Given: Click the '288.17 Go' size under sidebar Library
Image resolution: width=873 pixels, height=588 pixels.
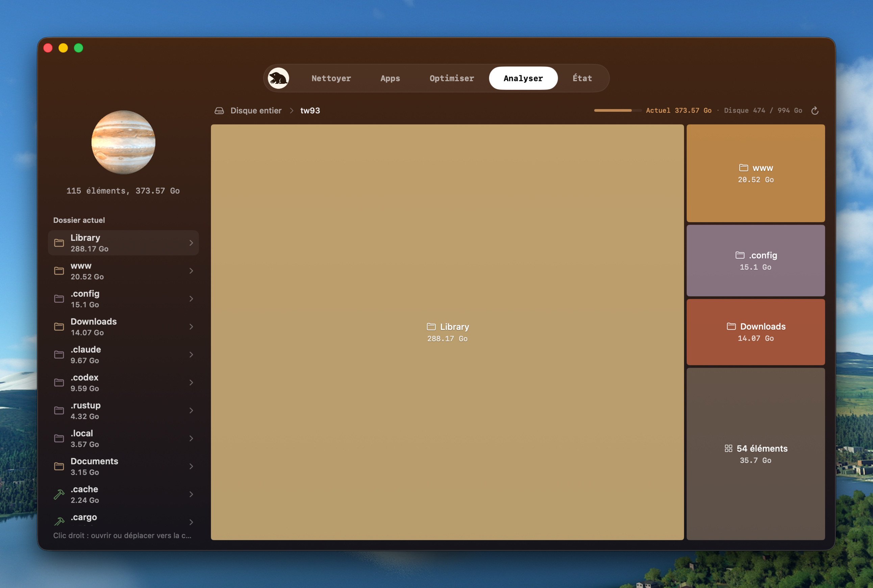Looking at the screenshot, I should click(89, 249).
